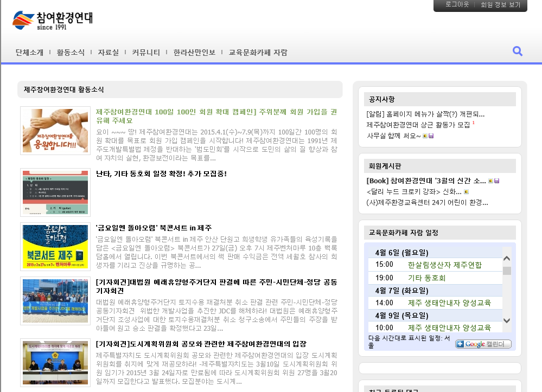Screen dimensions: 542x392
Task: Open the 한라산만인보 menu
Action: pyautogui.click(x=194, y=53)
